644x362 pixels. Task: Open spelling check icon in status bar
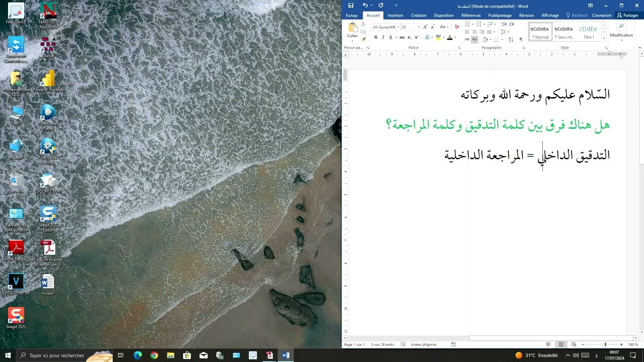click(x=403, y=344)
